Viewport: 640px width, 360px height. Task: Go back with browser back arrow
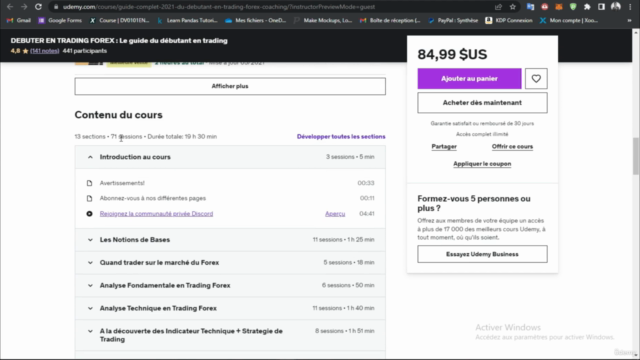pyautogui.click(x=10, y=7)
